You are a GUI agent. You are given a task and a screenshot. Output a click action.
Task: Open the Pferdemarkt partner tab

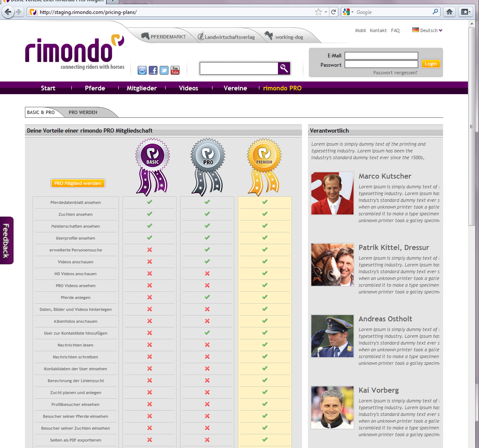click(163, 36)
